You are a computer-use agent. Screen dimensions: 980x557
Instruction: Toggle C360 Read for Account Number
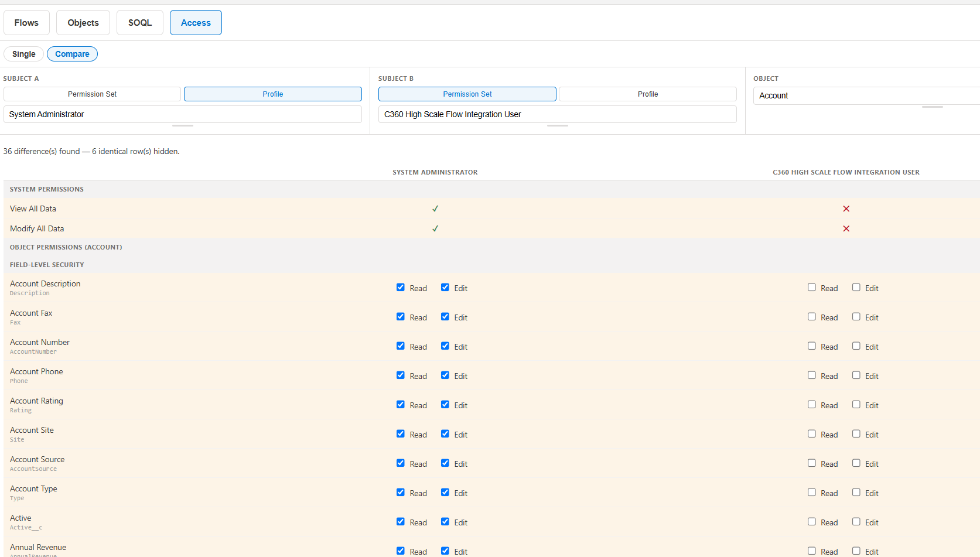click(812, 346)
